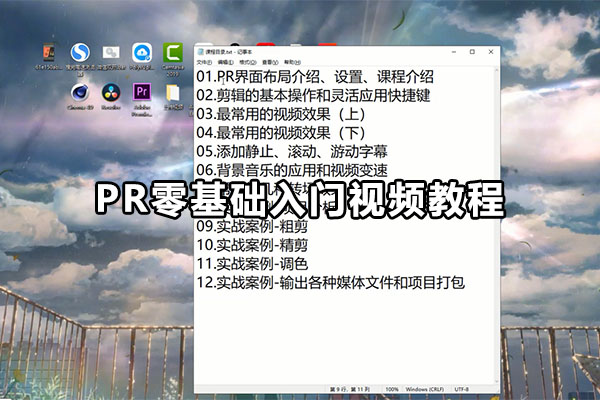Click line "12.实战案例-输出各种媒体文件和项目打包"
Screen dimensions: 600x400
[331, 283]
